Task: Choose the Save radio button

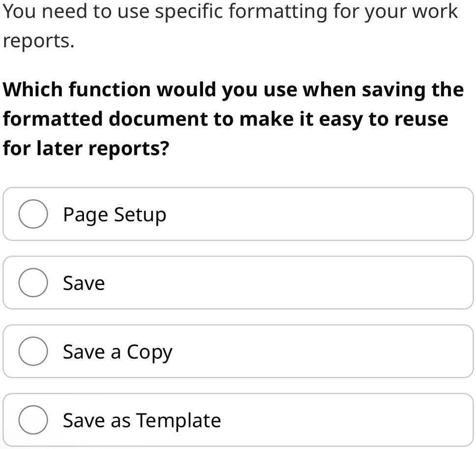Action: (x=33, y=283)
